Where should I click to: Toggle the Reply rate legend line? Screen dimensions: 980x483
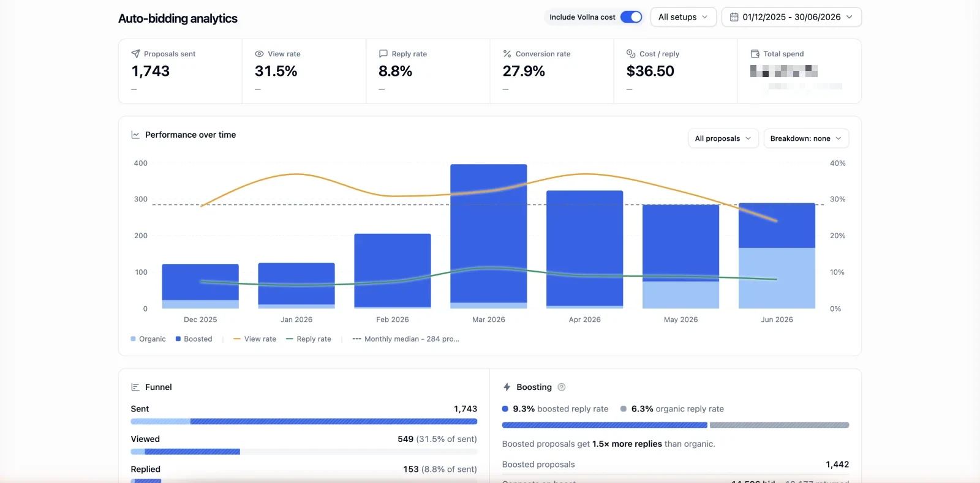point(308,339)
